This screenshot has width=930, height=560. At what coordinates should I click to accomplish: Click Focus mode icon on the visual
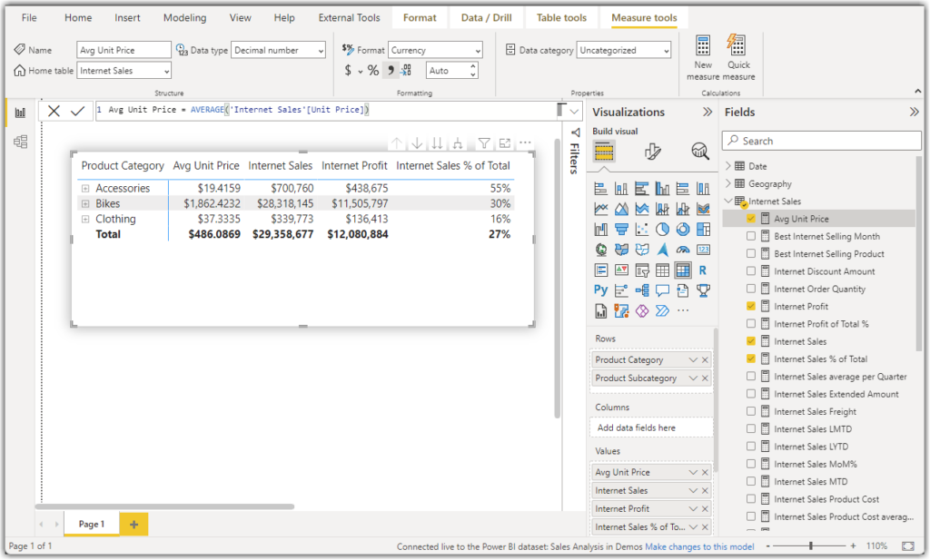(505, 142)
